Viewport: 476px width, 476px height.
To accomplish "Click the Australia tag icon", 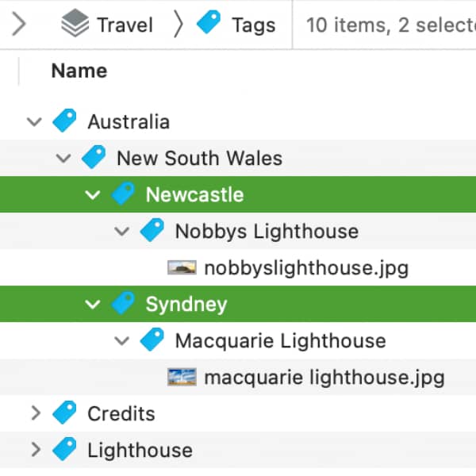I will (64, 121).
